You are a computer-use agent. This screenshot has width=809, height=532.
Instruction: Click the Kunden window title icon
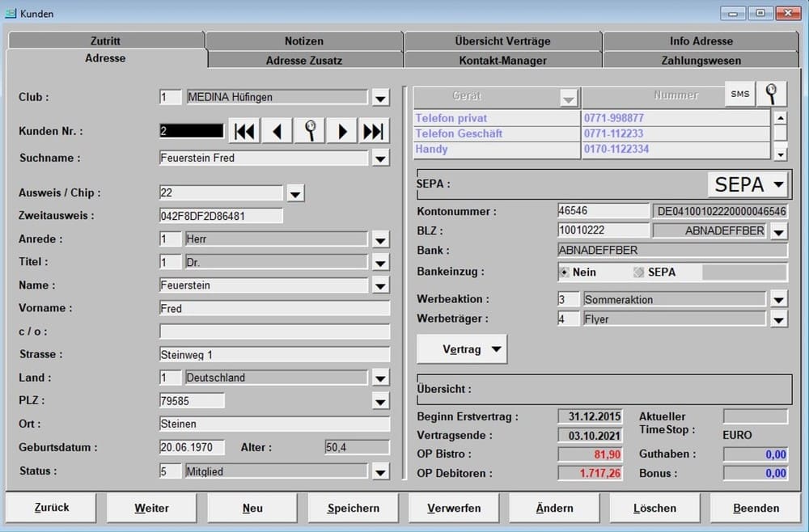[11, 13]
